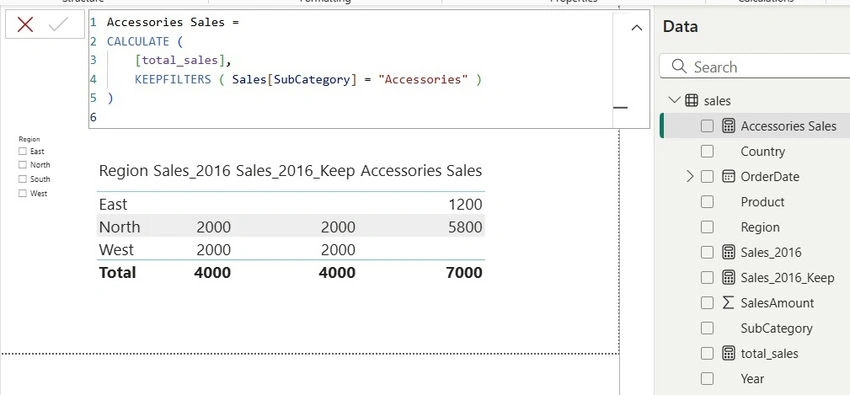This screenshot has width=850, height=395.
Task: Click the sales table icon
Action: pyautogui.click(x=691, y=100)
